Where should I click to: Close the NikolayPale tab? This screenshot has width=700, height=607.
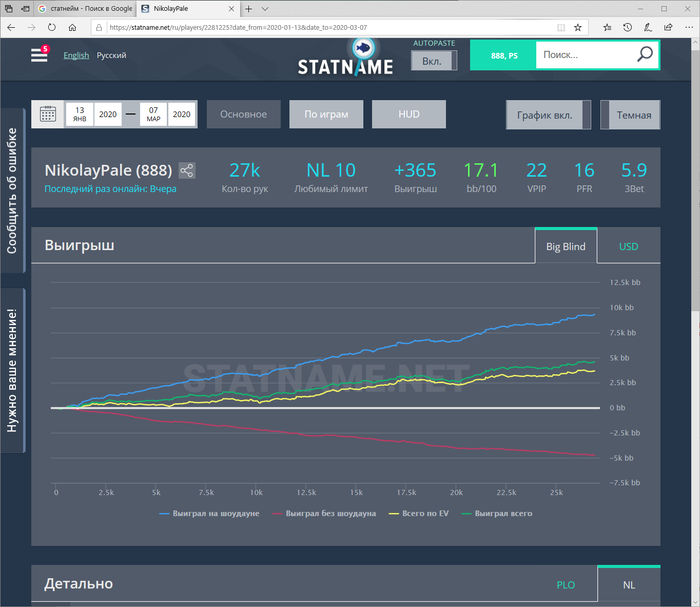pyautogui.click(x=231, y=8)
